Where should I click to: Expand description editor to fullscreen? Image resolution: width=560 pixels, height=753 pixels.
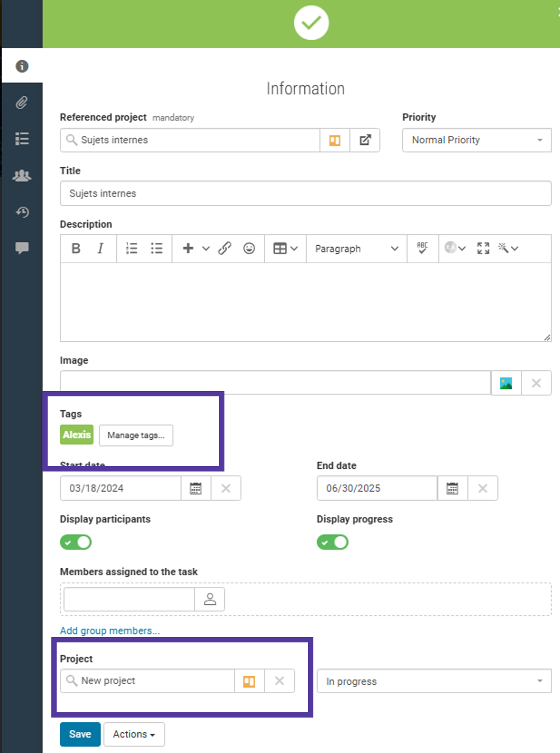pyautogui.click(x=483, y=249)
